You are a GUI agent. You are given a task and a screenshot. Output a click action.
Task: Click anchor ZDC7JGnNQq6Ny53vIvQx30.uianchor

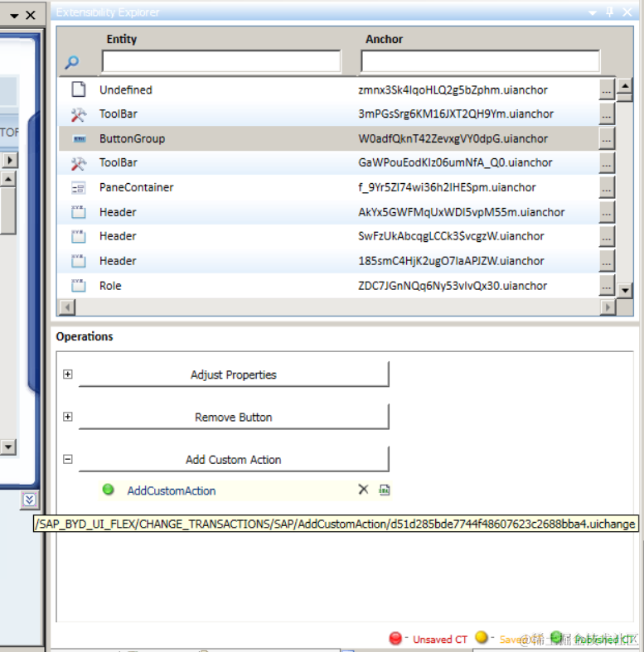(x=453, y=286)
